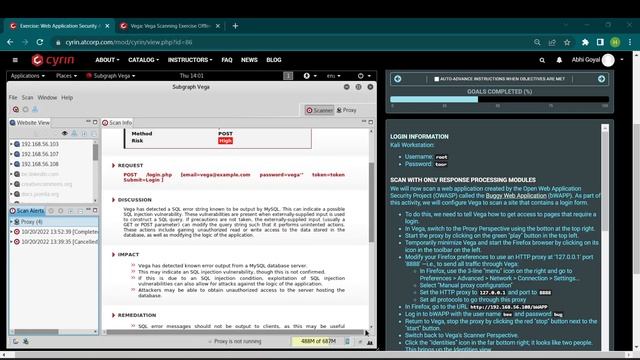Click the cyrin site search icon
This screenshot has height=360, width=640.
[542, 60]
